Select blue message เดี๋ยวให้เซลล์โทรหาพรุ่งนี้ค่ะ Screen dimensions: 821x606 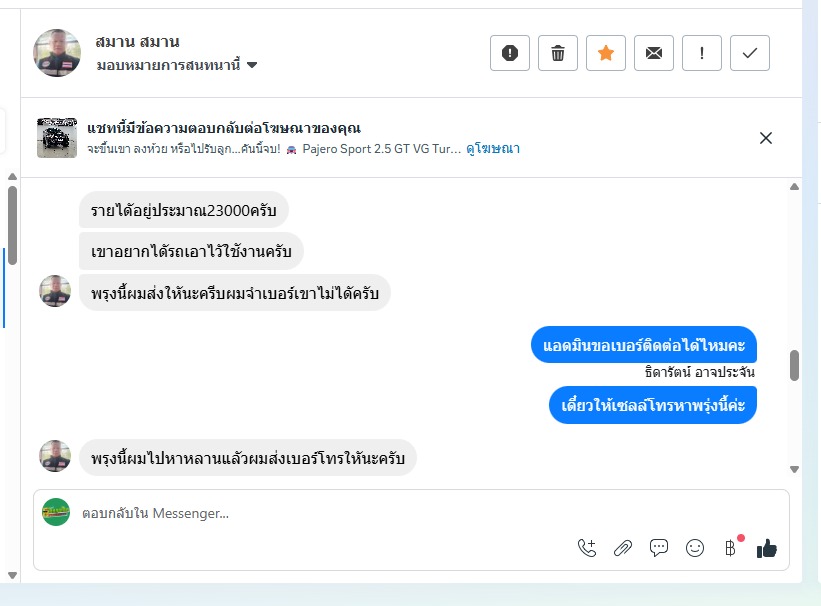653,405
